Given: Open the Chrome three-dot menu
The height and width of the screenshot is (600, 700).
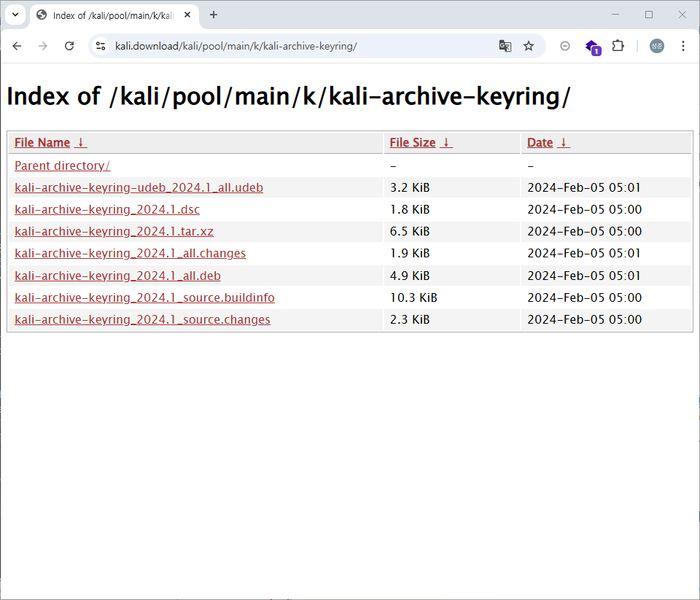Looking at the screenshot, I should tap(683, 46).
